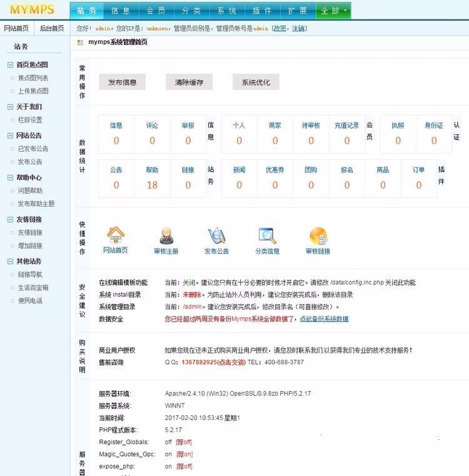Open 已发布公告 in the sidebar
The height and width of the screenshot is (476, 469).
(33, 149)
